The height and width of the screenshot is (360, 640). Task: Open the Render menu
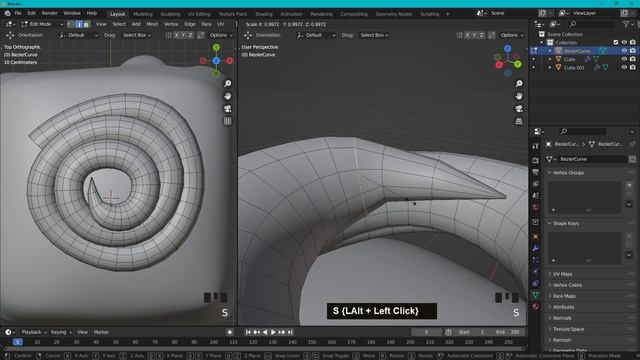(x=49, y=13)
